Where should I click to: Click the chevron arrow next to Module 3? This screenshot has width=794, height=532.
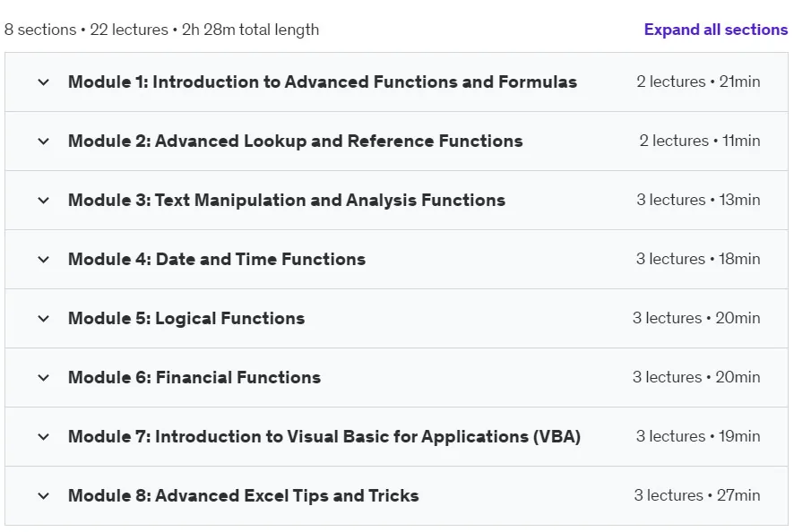click(x=44, y=201)
